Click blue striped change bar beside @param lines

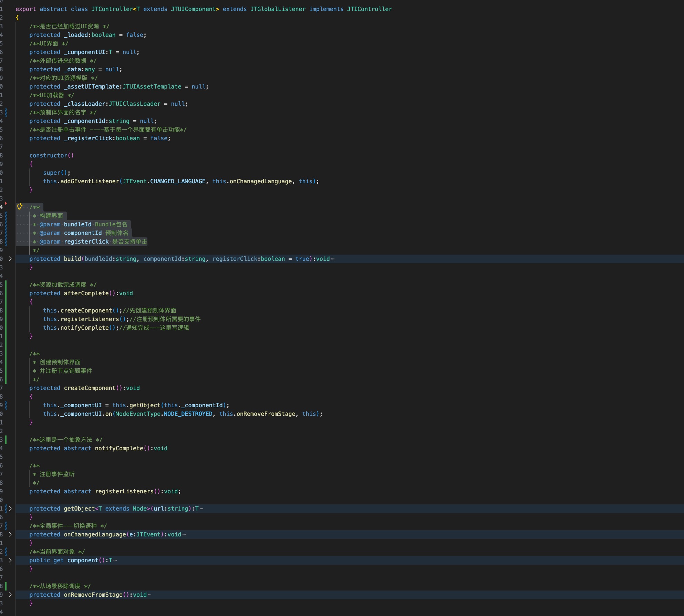point(6,228)
